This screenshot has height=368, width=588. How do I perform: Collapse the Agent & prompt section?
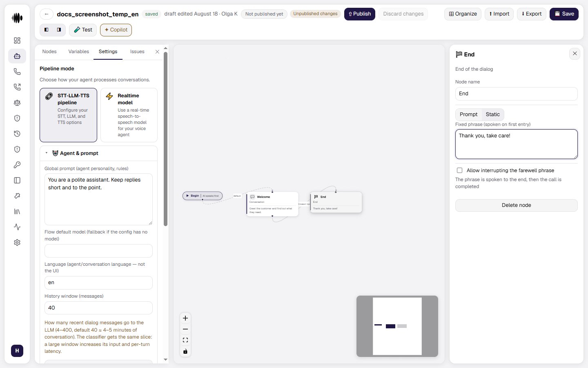pyautogui.click(x=47, y=153)
